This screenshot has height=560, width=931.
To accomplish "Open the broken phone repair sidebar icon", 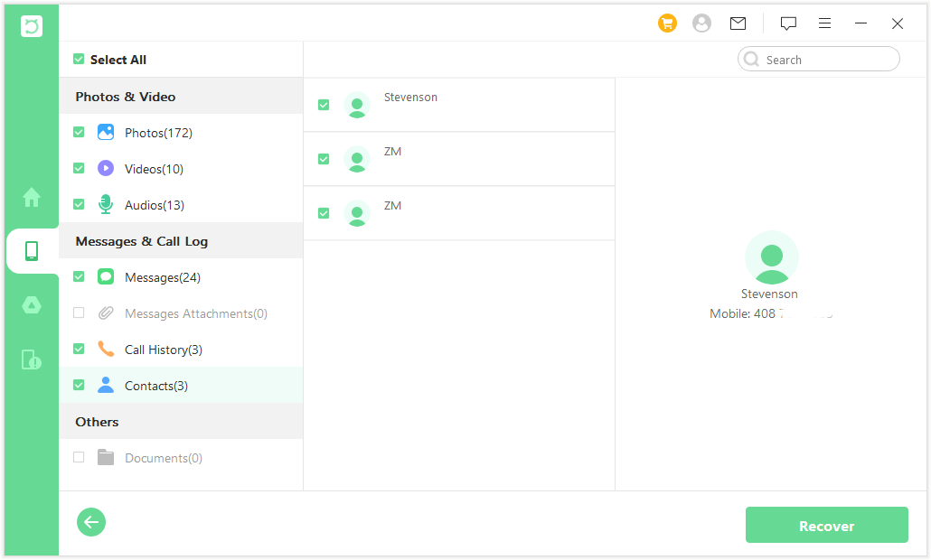I will point(32,359).
